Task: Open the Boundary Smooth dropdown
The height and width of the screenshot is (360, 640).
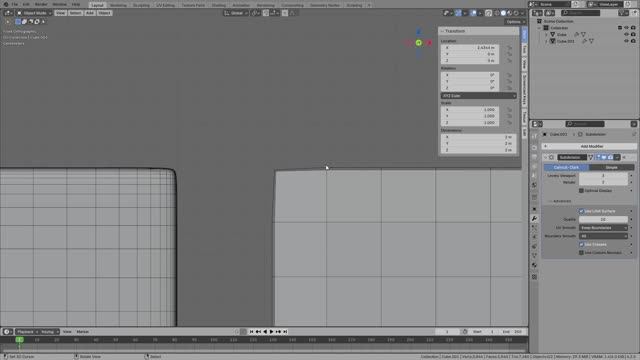Action: pyautogui.click(x=603, y=236)
